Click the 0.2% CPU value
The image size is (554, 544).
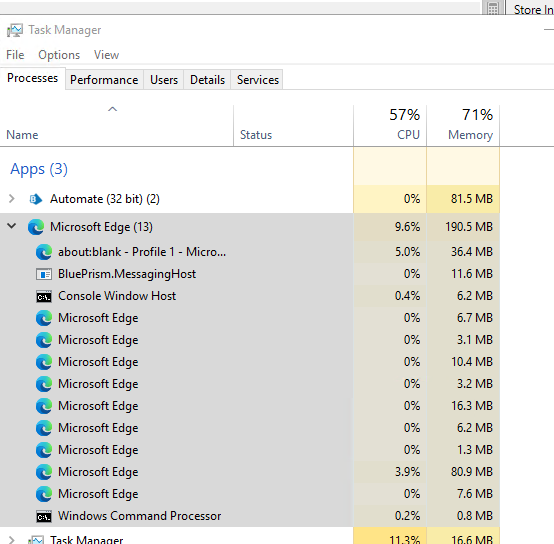[x=407, y=516]
